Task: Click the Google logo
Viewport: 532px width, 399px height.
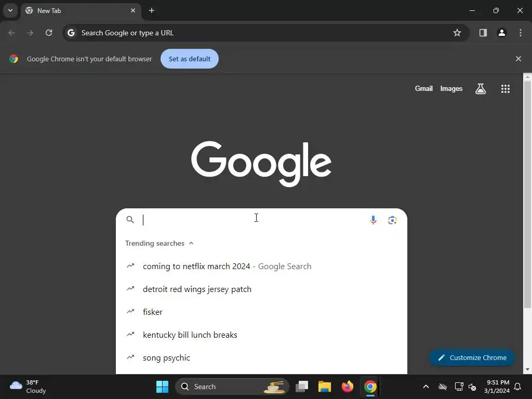Action: pyautogui.click(x=261, y=164)
